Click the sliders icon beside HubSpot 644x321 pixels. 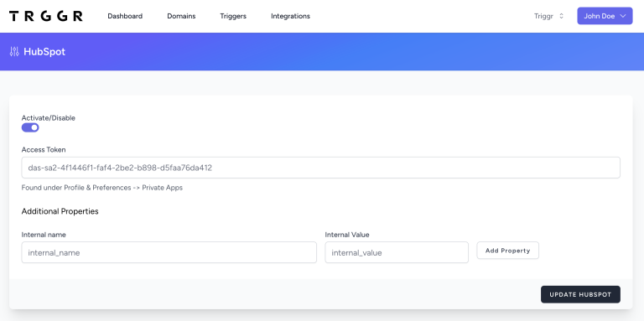[14, 52]
